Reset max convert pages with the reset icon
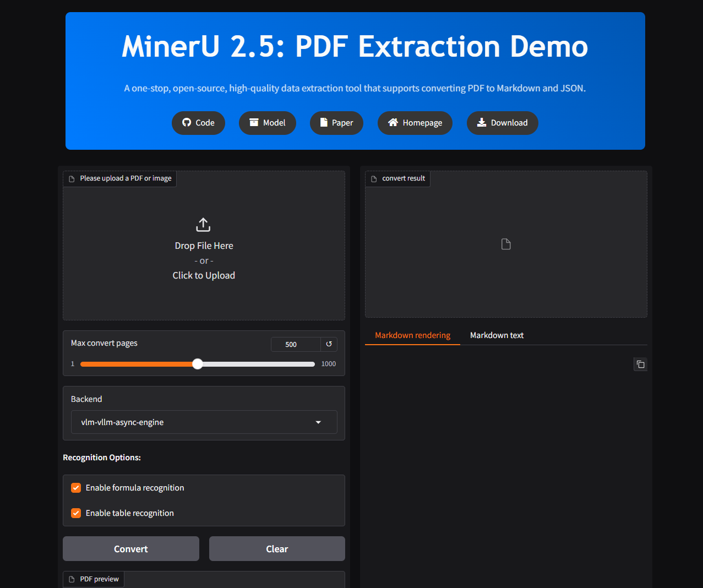The height and width of the screenshot is (588, 703). point(329,344)
